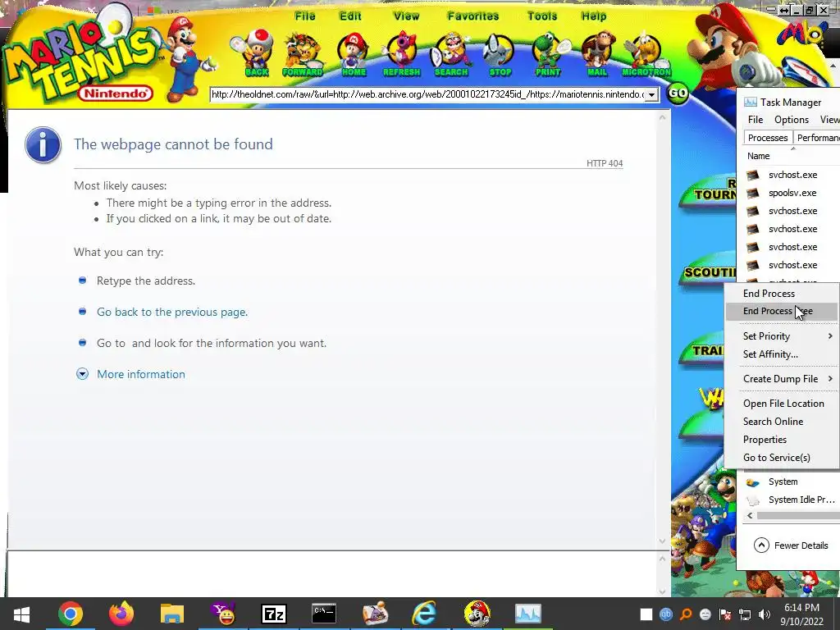Follow 'Go back to the previous page' link
This screenshot has height=630, width=840.
pyautogui.click(x=172, y=312)
